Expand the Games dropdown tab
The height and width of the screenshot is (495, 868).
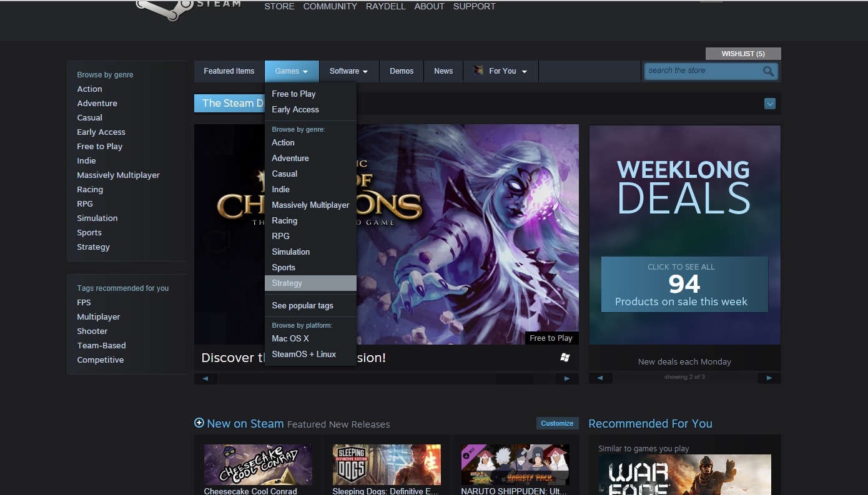(x=292, y=71)
